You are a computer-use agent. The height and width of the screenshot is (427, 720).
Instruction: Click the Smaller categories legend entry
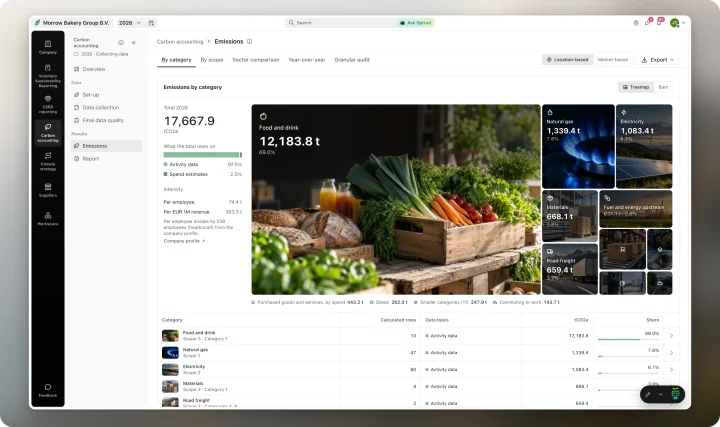[450, 303]
